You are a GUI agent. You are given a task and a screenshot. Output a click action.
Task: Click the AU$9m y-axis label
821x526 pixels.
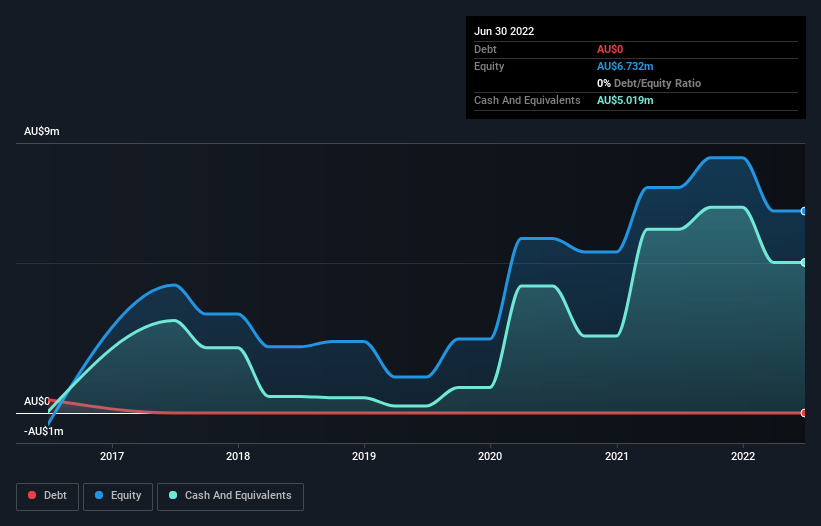coord(42,131)
